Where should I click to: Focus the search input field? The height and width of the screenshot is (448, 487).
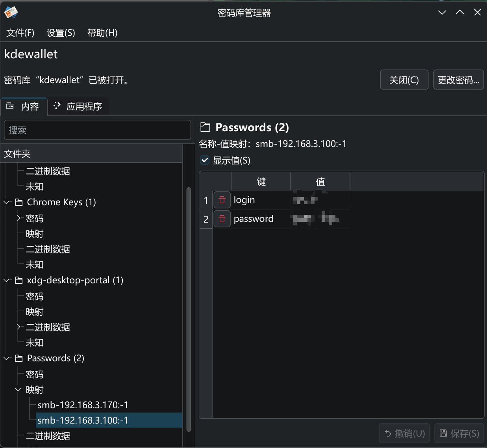pyautogui.click(x=97, y=130)
